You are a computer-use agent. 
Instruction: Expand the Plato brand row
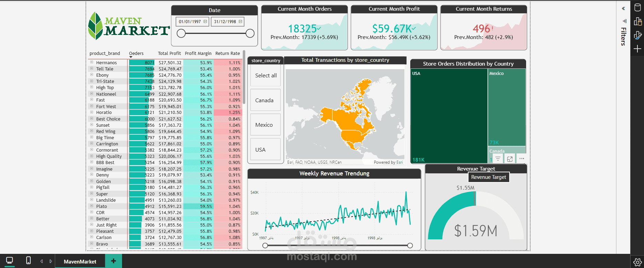tap(92, 206)
